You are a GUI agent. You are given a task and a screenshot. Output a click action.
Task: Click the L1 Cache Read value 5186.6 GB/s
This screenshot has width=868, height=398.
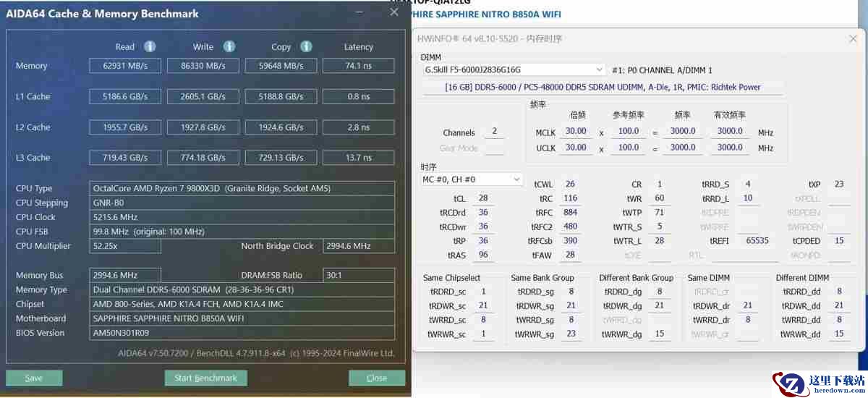tap(126, 96)
